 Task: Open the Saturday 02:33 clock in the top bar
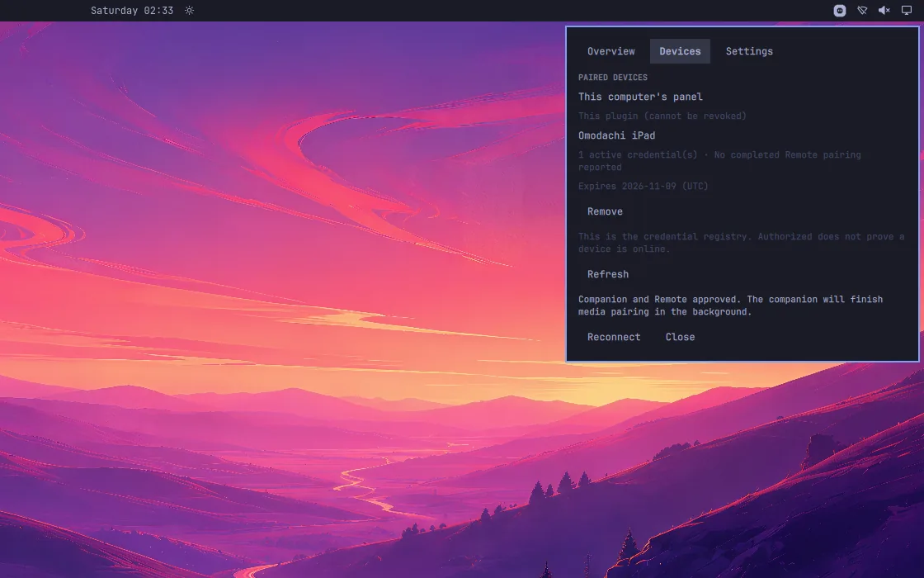point(132,11)
